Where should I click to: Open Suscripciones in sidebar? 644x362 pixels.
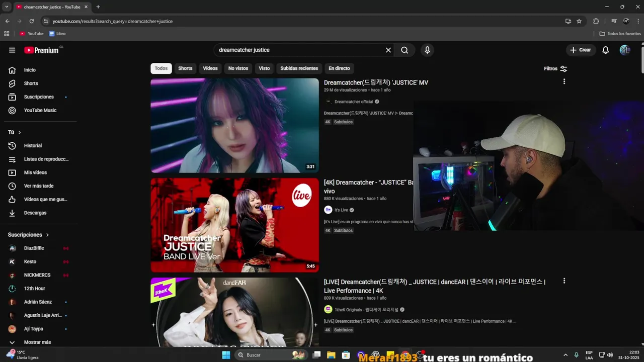(39, 97)
